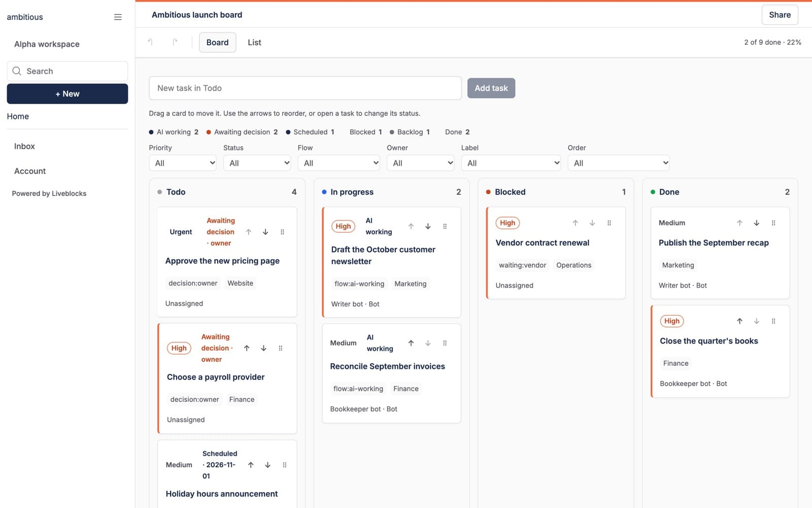Click drag handle on 'Publish the September recap'
The width and height of the screenshot is (812, 508).
[x=774, y=223]
